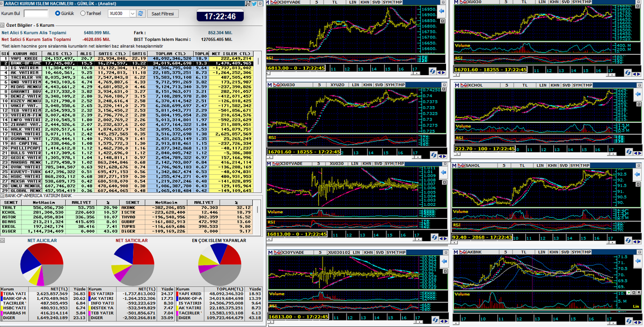Select the Tarihsel radio button
The height and width of the screenshot is (327, 644).
[x=83, y=13]
